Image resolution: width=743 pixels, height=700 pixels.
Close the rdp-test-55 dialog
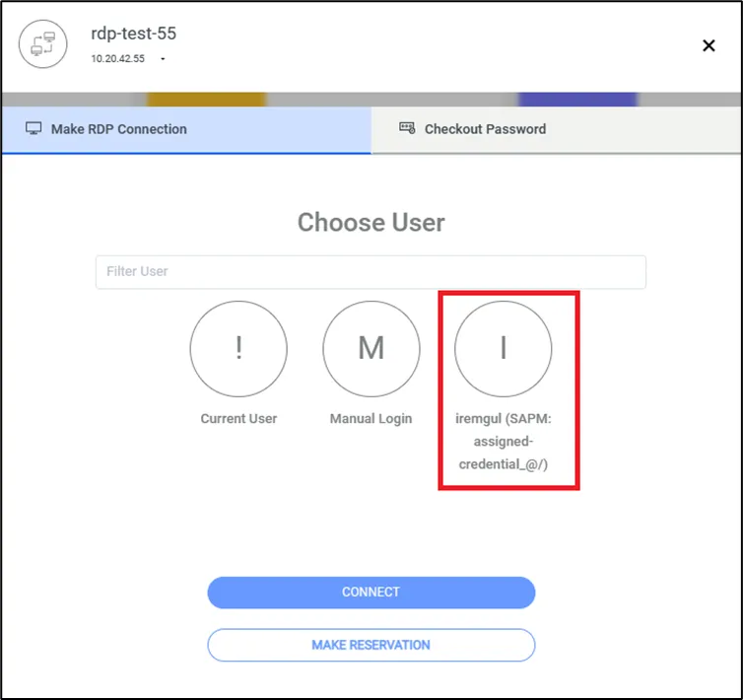click(x=709, y=45)
